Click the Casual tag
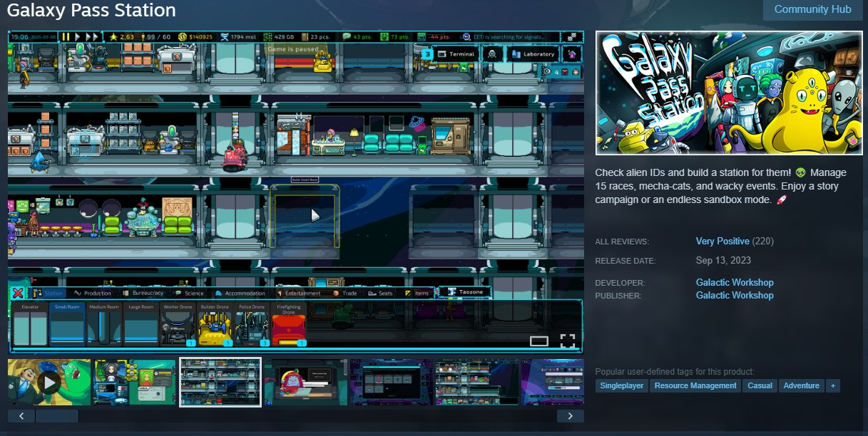868x436 pixels. pyautogui.click(x=760, y=385)
